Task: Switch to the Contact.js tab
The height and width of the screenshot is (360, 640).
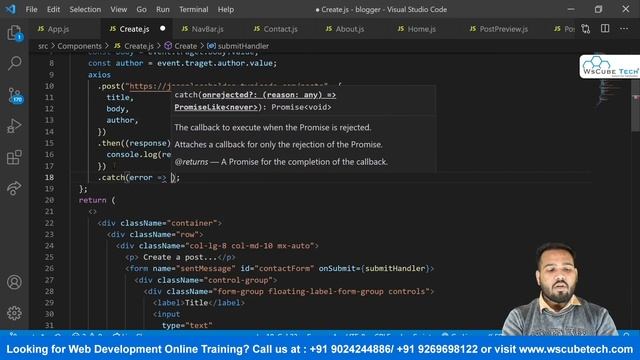Action: point(280,29)
